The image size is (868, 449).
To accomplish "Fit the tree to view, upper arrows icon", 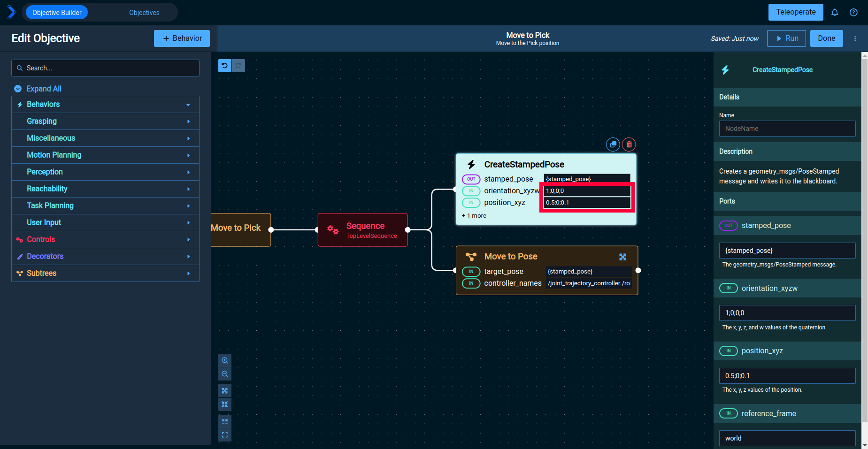I will [225, 391].
